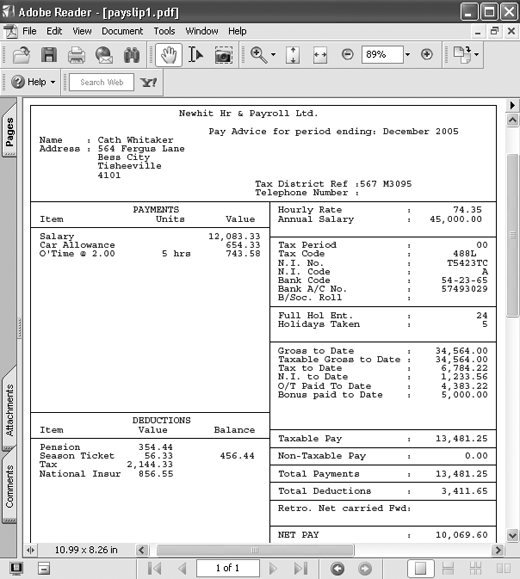Go to the First Page button
Screen dimensions: 520x579
pos(154,568)
